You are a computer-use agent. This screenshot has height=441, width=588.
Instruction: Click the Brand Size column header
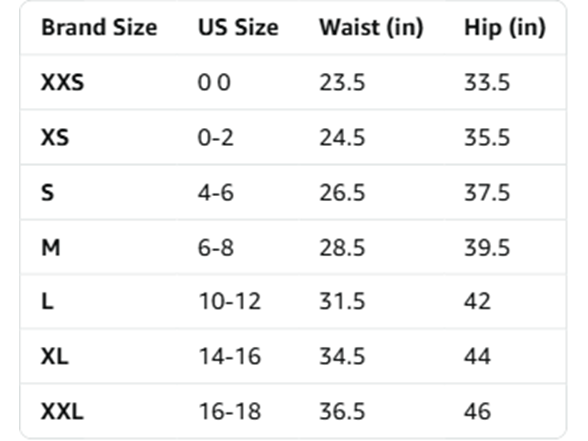99,28
